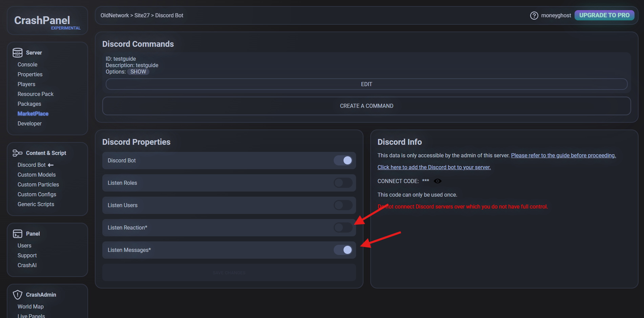Click the CrashAdmin shield icon
This screenshot has height=318, width=644.
tap(18, 295)
